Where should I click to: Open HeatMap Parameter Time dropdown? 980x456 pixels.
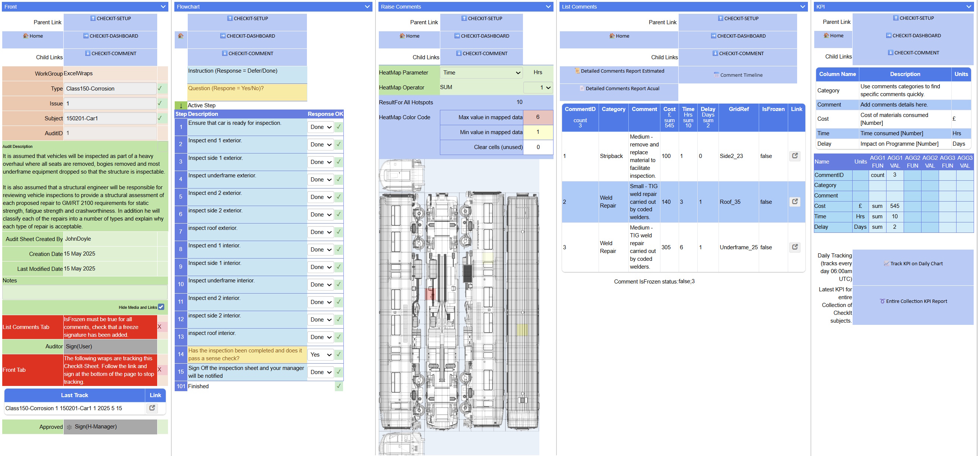pyautogui.click(x=481, y=73)
